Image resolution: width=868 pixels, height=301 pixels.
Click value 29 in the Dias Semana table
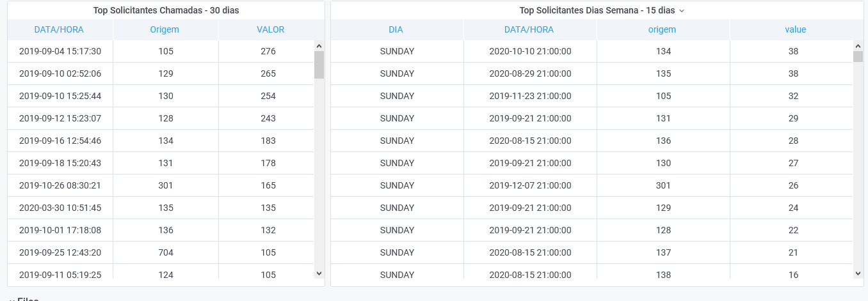tap(793, 118)
